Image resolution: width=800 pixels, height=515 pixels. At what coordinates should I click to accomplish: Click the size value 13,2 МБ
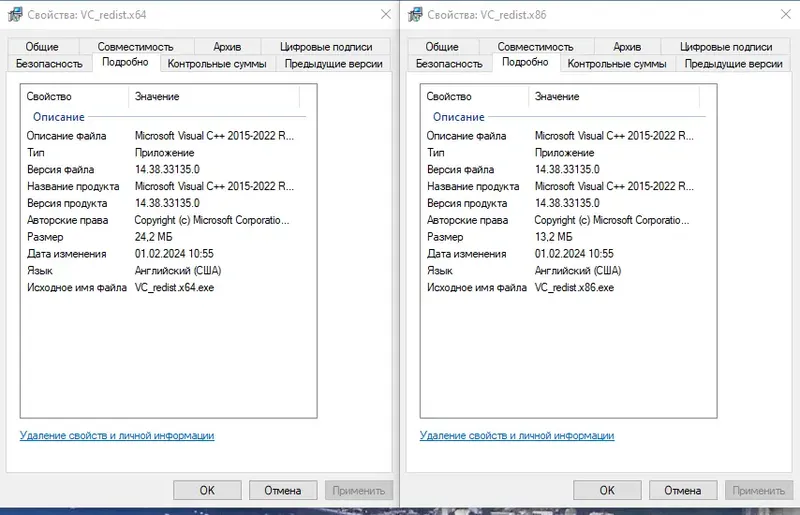tap(554, 237)
